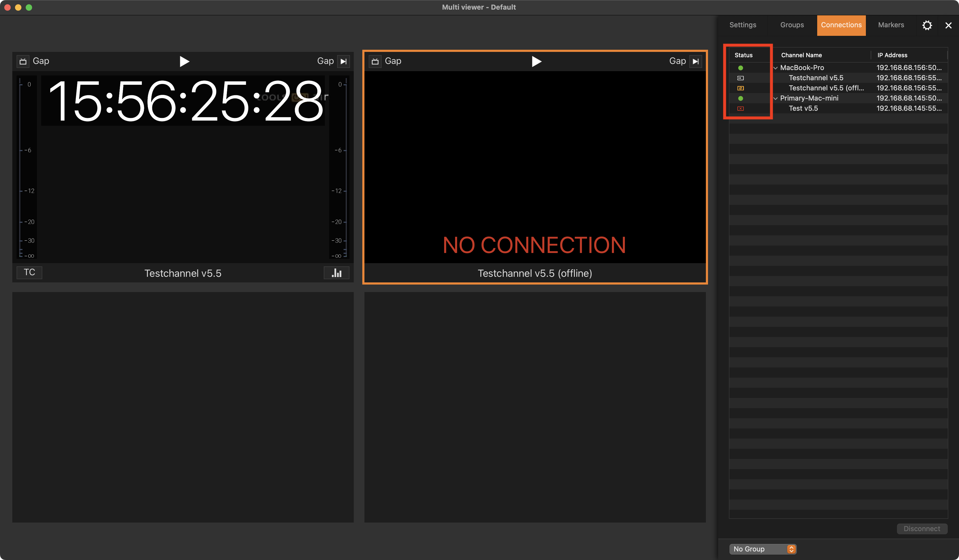The image size is (959, 560).
Task: Sort by the IP Address column header
Action: click(x=892, y=55)
